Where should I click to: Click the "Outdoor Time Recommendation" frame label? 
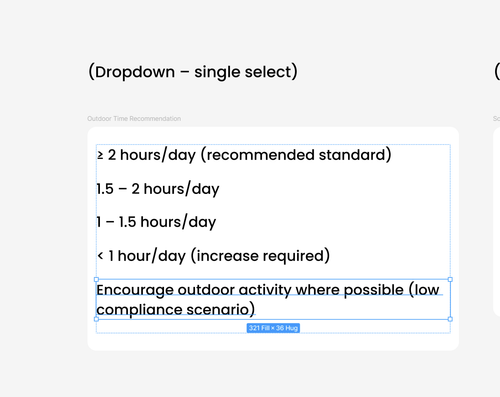click(134, 119)
